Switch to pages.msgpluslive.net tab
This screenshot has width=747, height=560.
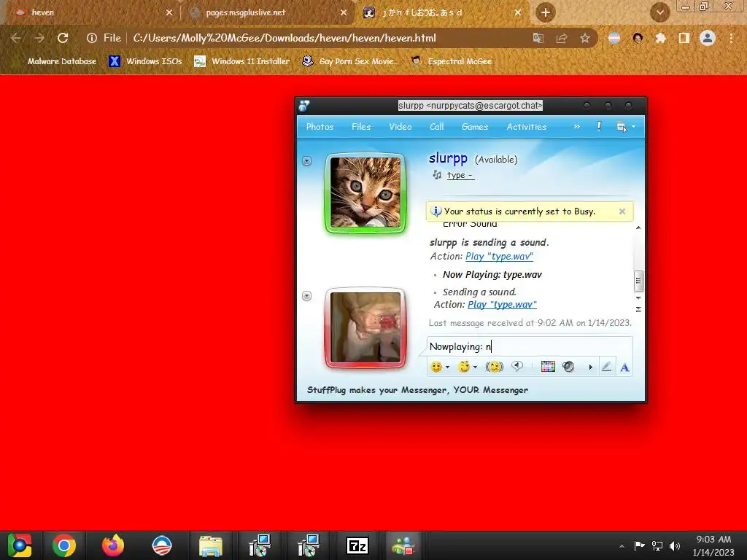(268, 12)
